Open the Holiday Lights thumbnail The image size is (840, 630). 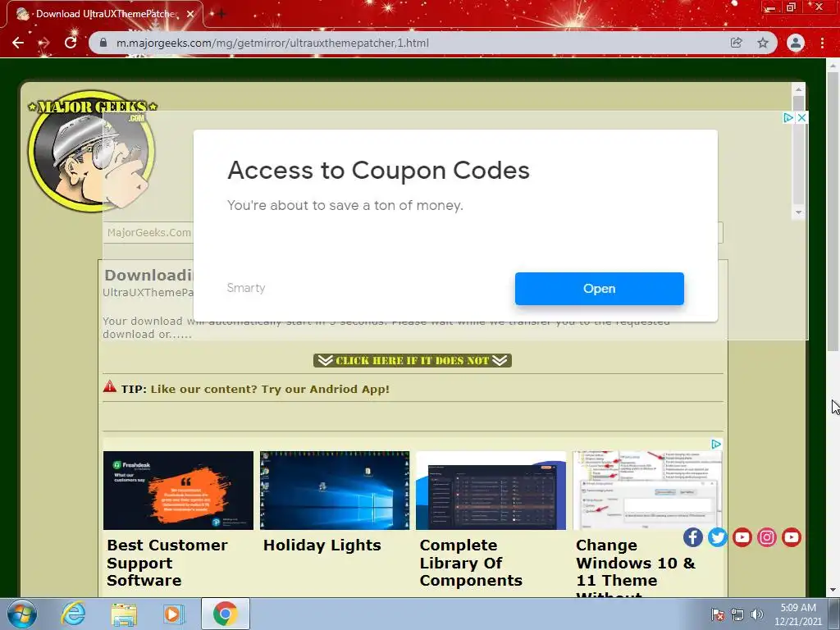(x=335, y=491)
